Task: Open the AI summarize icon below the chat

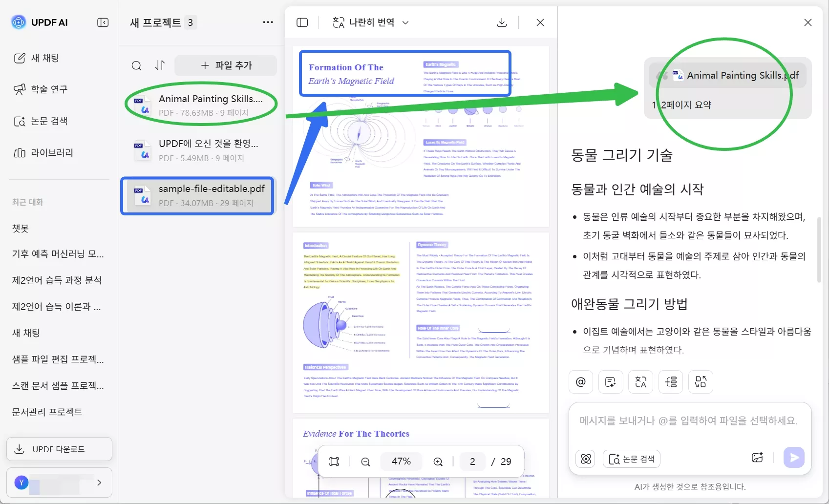Action: click(x=610, y=382)
